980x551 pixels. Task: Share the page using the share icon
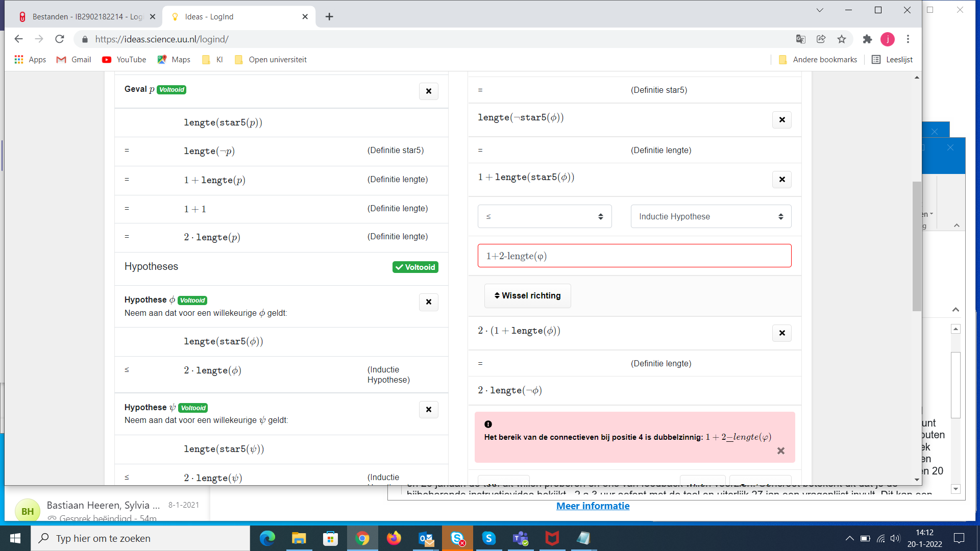point(821,39)
